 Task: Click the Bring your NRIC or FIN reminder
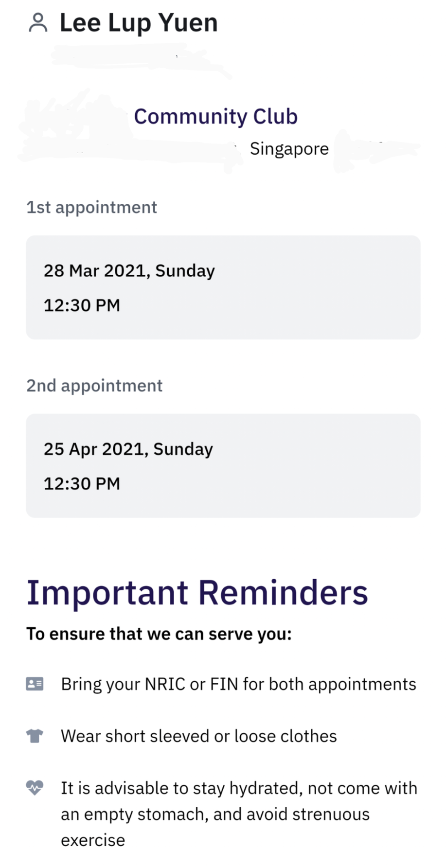(x=238, y=684)
